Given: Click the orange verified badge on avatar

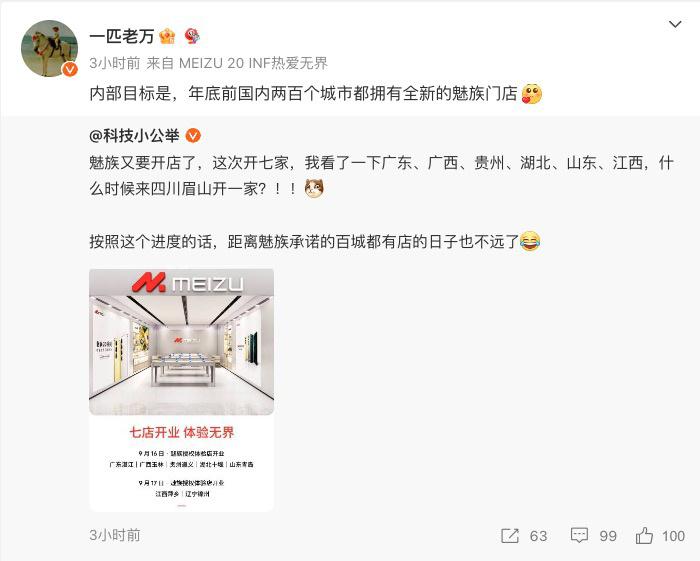Looking at the screenshot, I should coord(70,69).
